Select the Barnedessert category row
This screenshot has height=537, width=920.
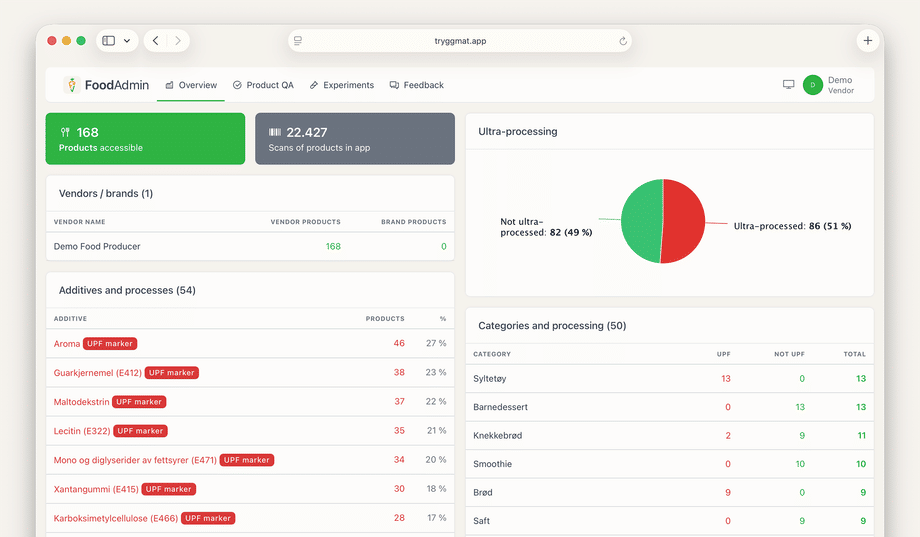tap(669, 407)
